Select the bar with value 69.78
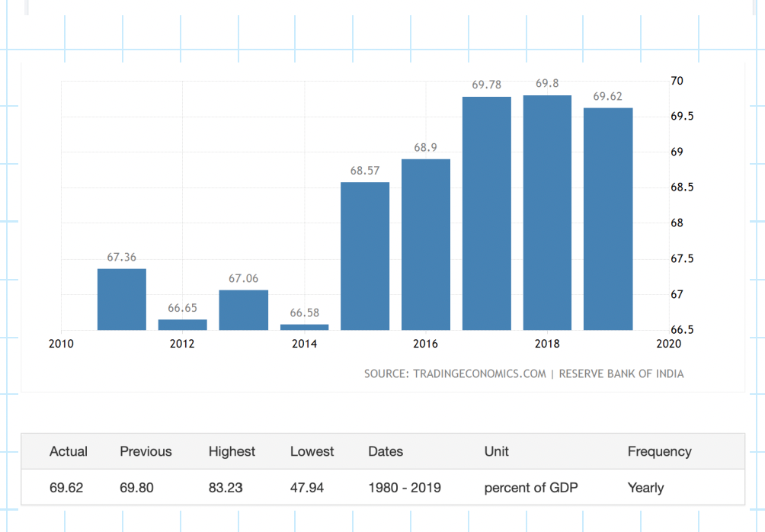This screenshot has width=765, height=532. click(486, 213)
